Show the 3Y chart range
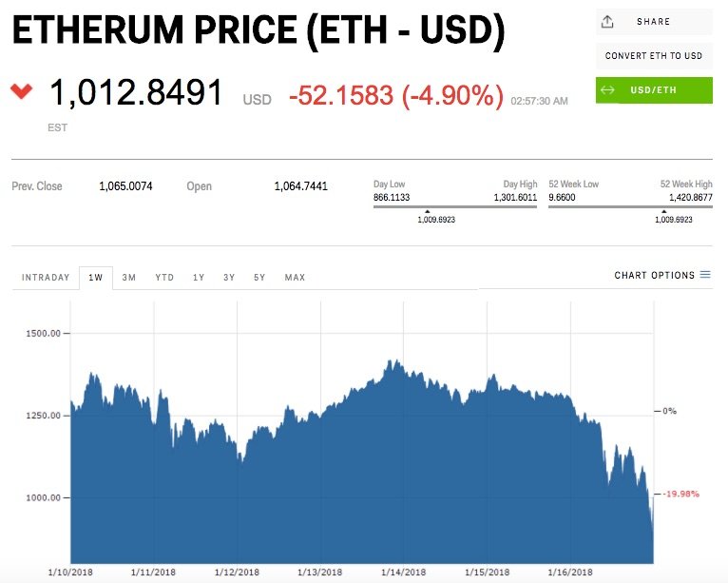This screenshot has height=583, width=728. (229, 278)
